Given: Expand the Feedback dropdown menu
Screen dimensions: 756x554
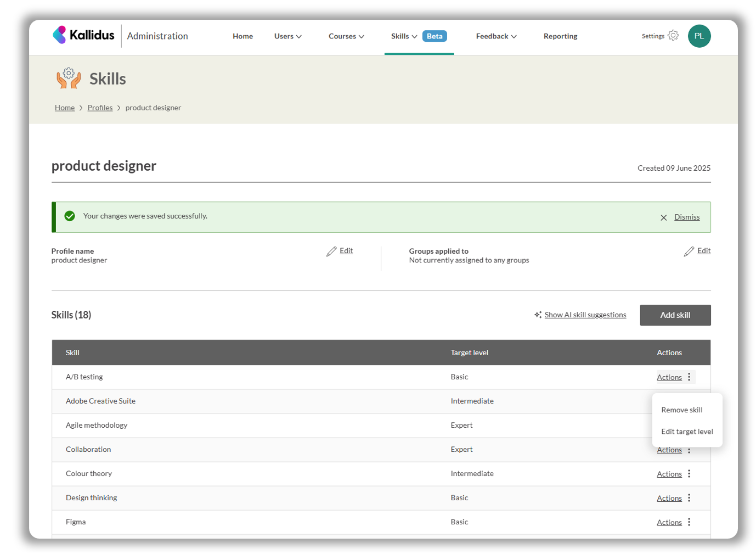Looking at the screenshot, I should [x=496, y=36].
